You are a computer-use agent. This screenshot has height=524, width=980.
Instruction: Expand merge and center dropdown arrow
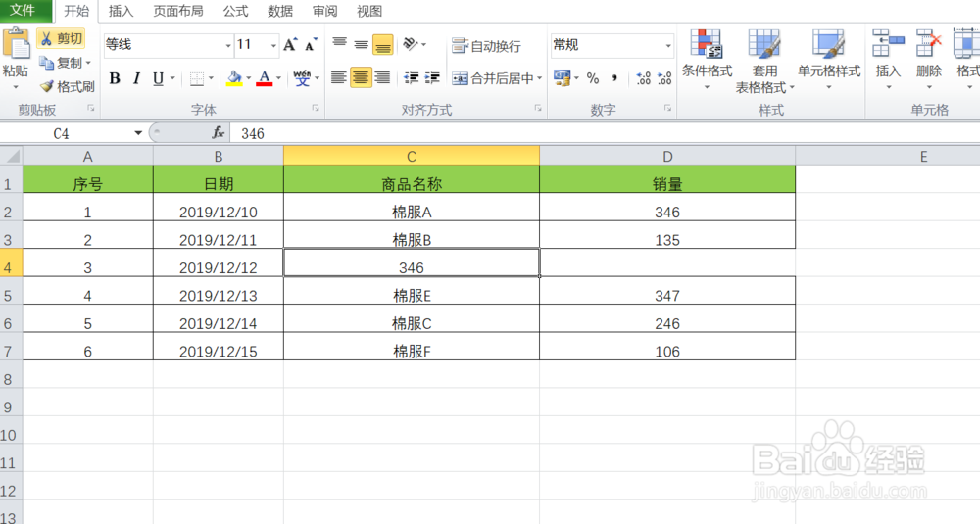(539, 78)
